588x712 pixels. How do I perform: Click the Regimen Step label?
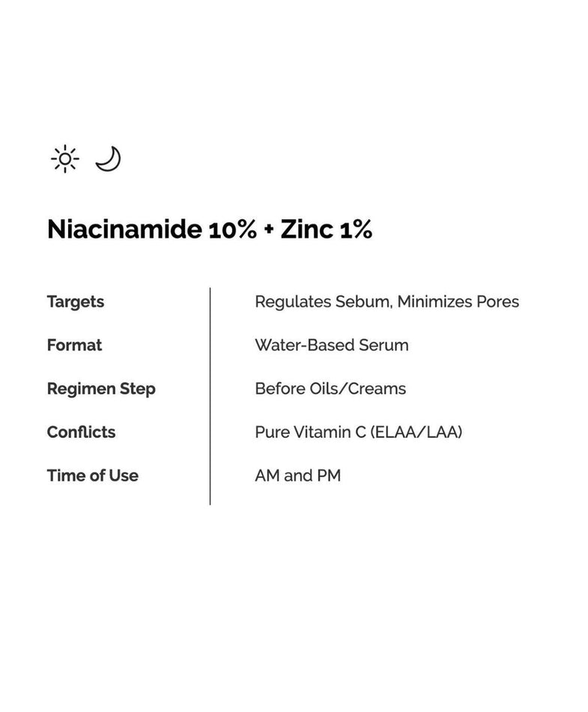101,389
